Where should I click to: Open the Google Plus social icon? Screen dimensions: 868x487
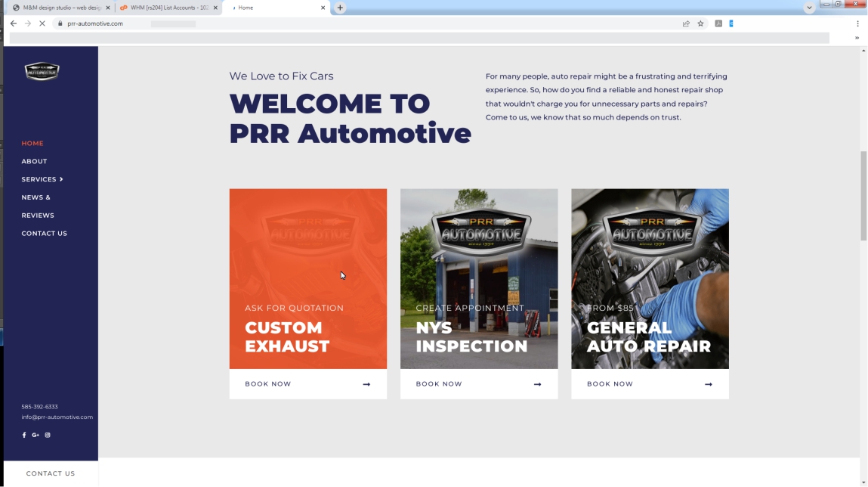tap(36, 435)
